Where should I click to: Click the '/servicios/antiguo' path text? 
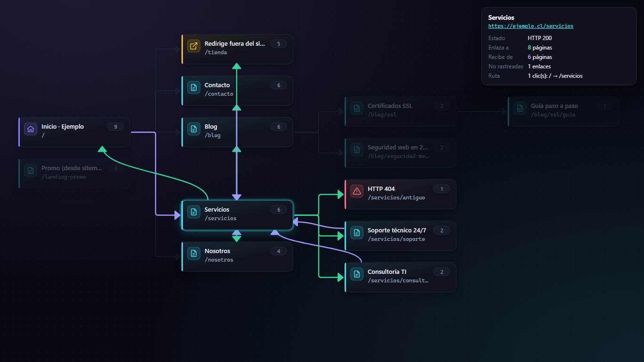(396, 197)
